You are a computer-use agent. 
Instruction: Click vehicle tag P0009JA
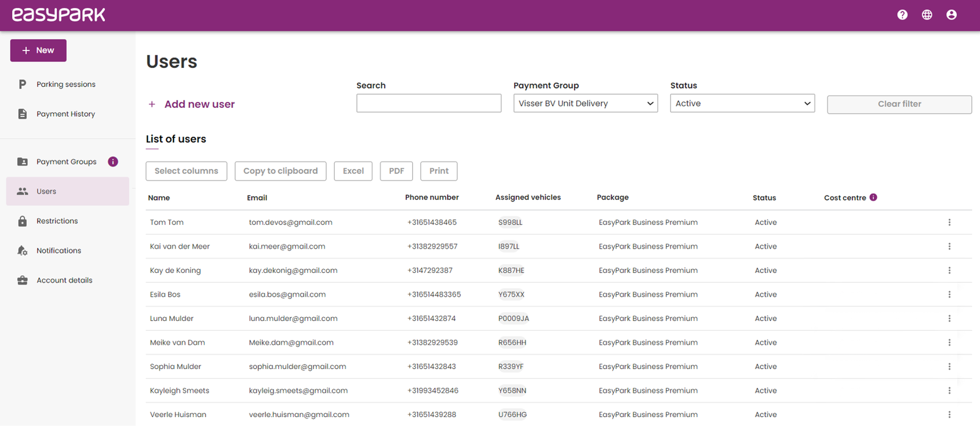513,318
